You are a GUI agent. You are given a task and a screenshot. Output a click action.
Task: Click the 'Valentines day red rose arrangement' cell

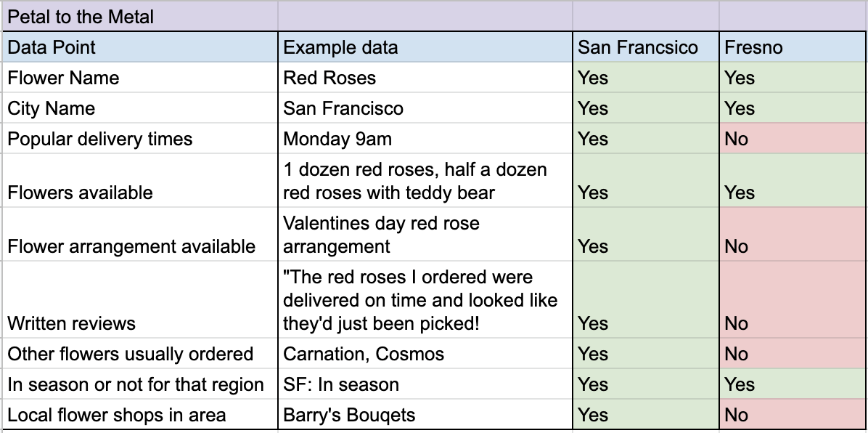coord(425,235)
